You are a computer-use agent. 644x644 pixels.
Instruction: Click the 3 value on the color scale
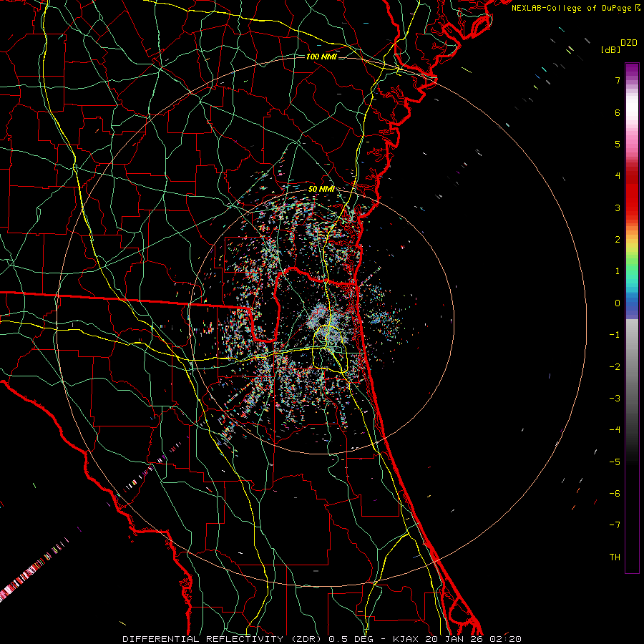tap(618, 208)
